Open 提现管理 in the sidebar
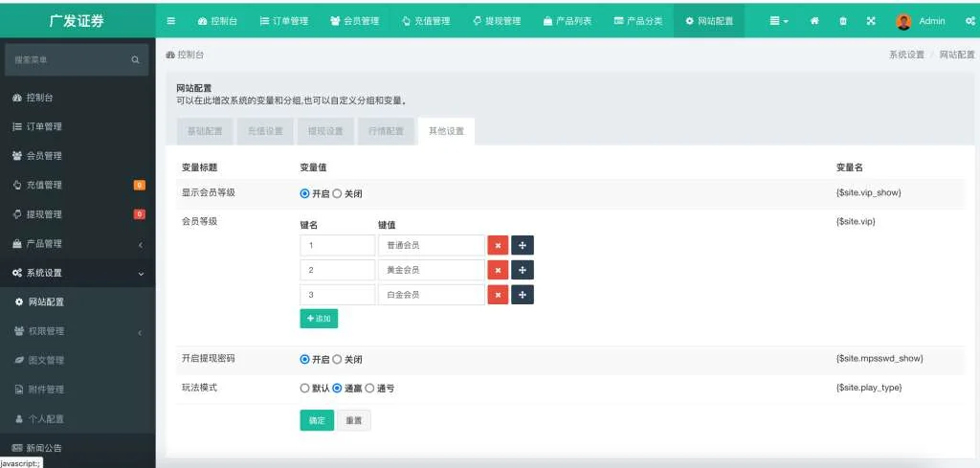This screenshot has height=468, width=980. click(78, 214)
